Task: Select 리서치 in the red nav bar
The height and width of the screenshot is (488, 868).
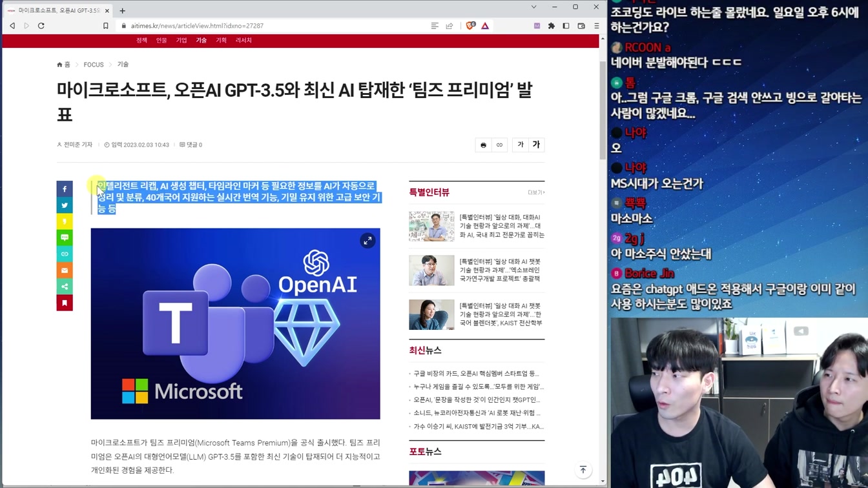Action: pos(243,40)
